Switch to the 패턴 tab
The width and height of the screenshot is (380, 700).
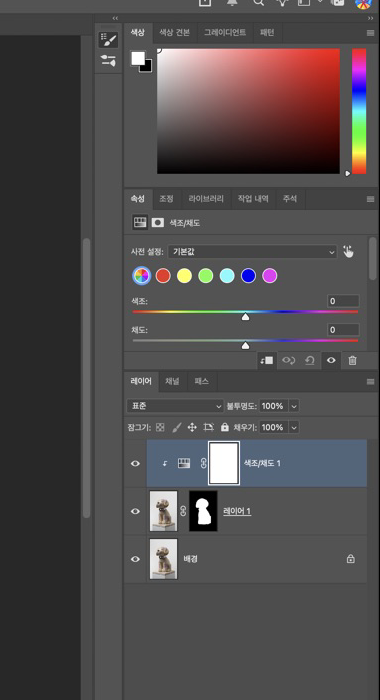[267, 33]
